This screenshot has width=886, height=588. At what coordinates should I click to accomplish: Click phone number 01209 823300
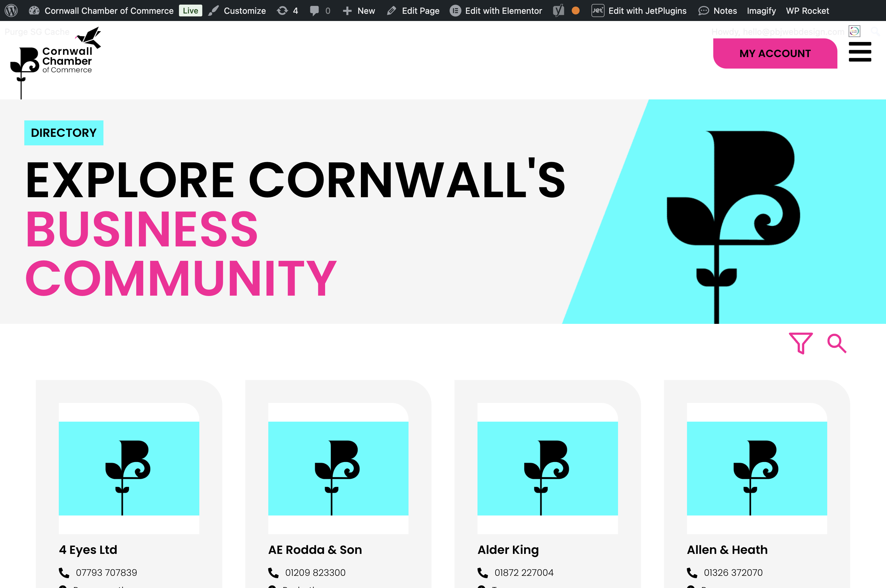point(315,573)
